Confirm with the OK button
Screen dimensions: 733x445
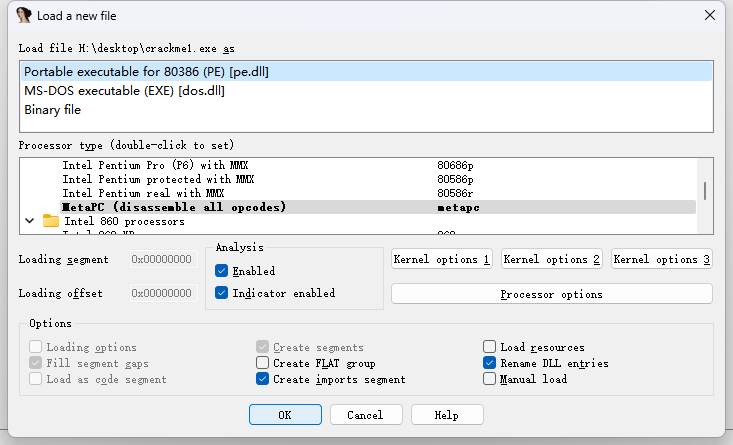click(285, 415)
